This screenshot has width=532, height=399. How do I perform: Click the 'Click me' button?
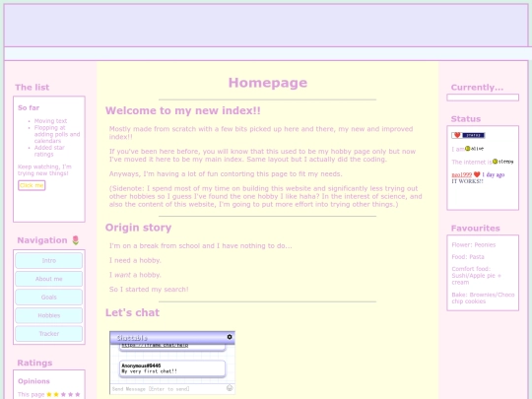(32, 185)
